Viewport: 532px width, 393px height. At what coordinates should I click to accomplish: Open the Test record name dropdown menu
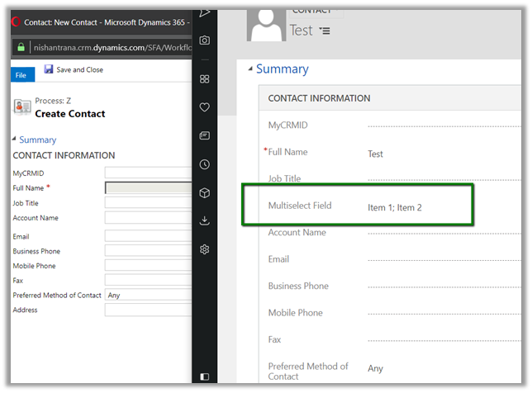[325, 31]
